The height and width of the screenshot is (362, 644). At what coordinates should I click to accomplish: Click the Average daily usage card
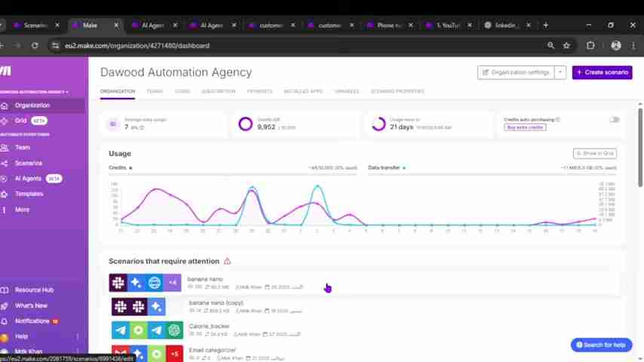[x=164, y=124]
